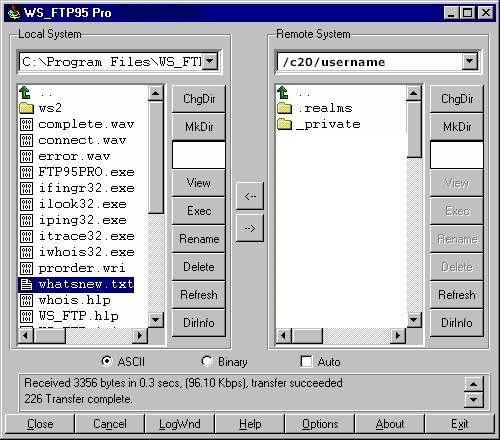Select the ws2 folder icon
Screen dimensions: 500x440
(x=26, y=108)
